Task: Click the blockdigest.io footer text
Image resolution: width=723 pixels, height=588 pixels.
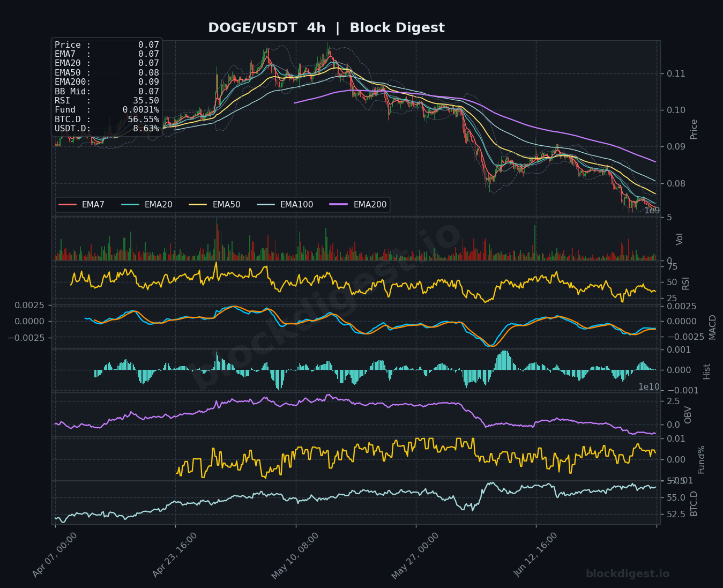Action: [x=628, y=574]
